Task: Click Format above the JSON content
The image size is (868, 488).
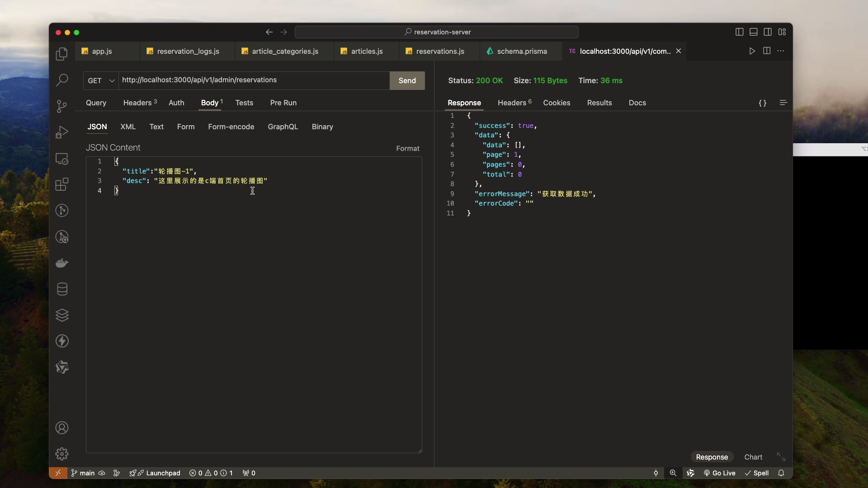Action: tap(407, 148)
